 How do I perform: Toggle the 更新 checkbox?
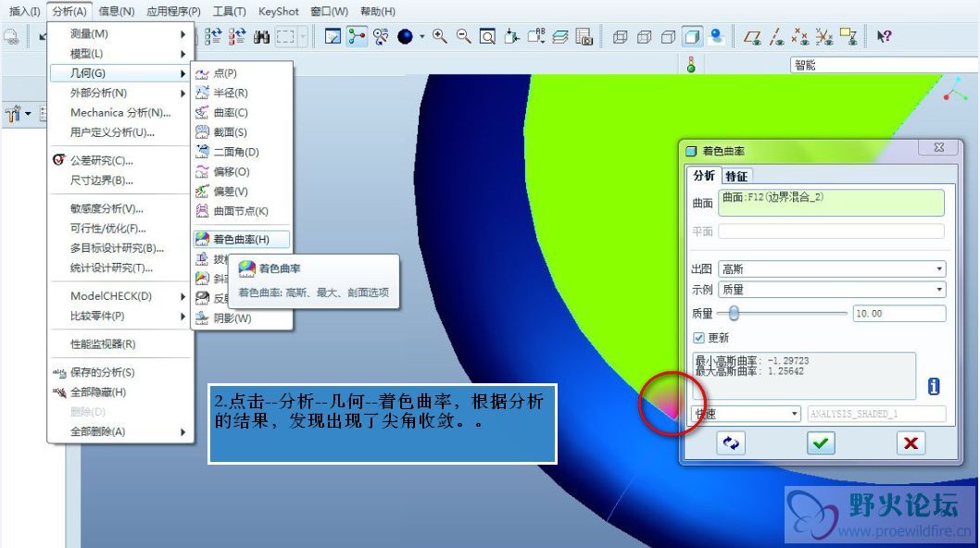tap(698, 338)
